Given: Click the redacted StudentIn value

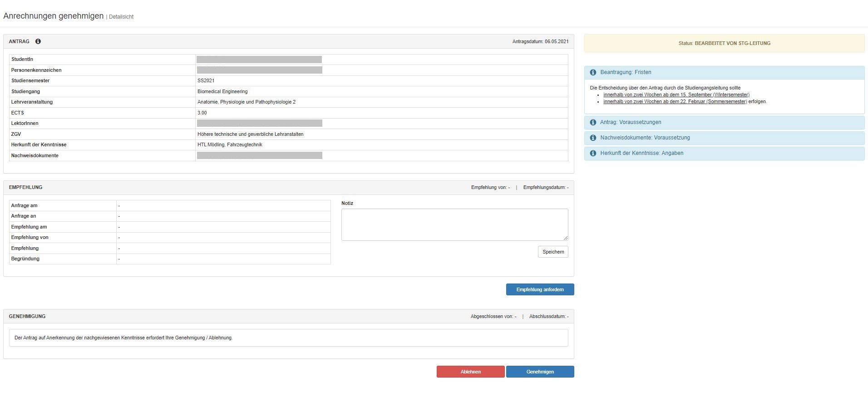Looking at the screenshot, I should (259, 60).
